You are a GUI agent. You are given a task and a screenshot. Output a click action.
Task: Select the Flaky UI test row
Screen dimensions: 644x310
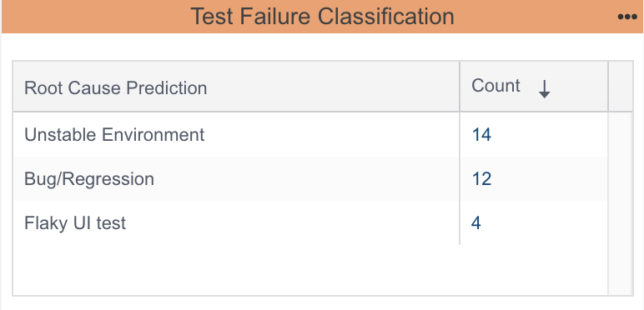310,223
